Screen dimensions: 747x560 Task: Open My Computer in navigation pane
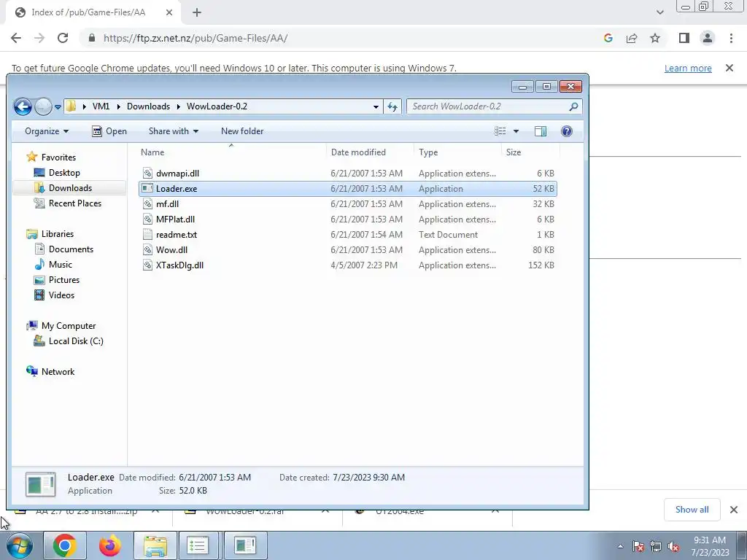(61, 326)
